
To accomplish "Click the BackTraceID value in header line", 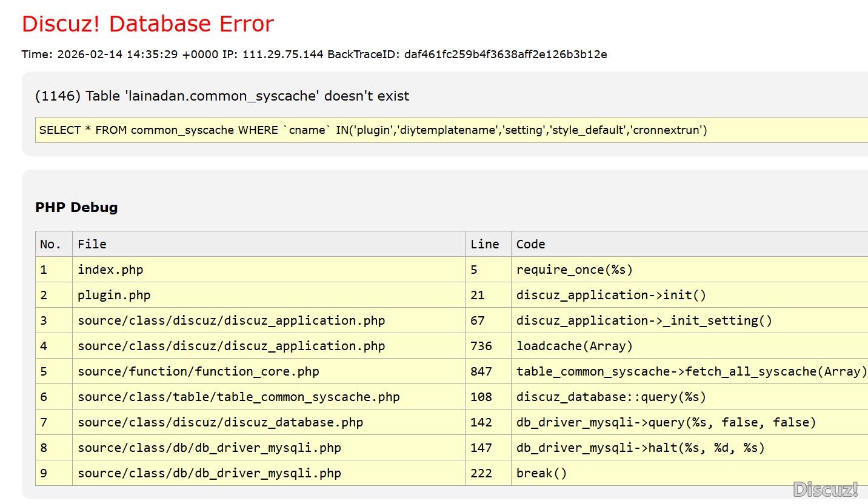I will [505, 55].
